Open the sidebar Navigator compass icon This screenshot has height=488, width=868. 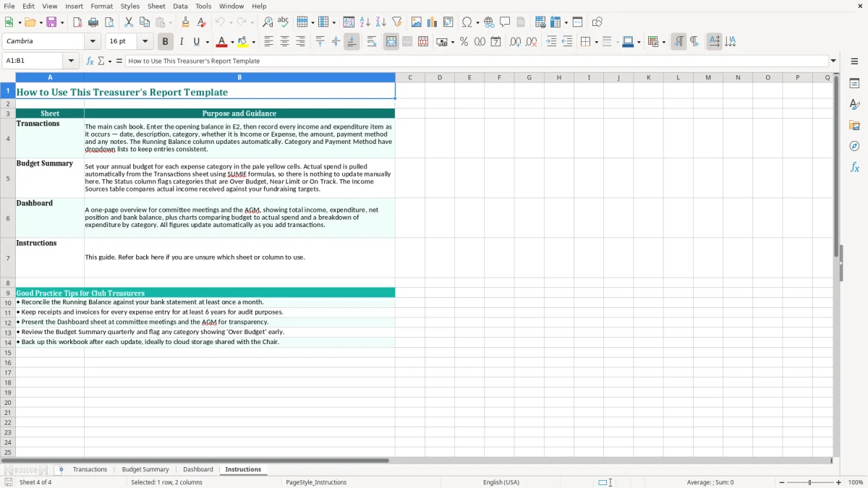click(x=854, y=146)
